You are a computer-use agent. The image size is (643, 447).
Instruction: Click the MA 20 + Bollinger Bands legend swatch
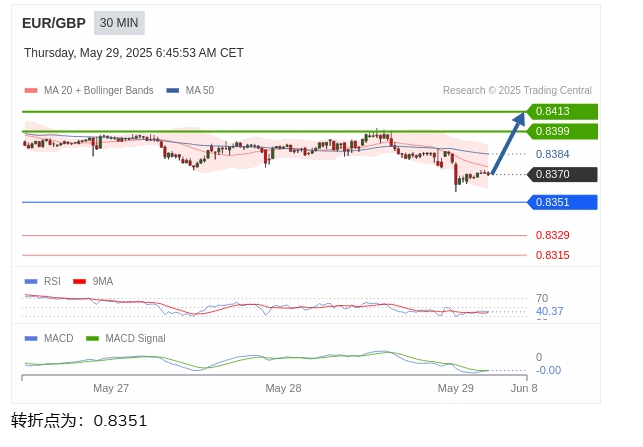click(x=31, y=90)
